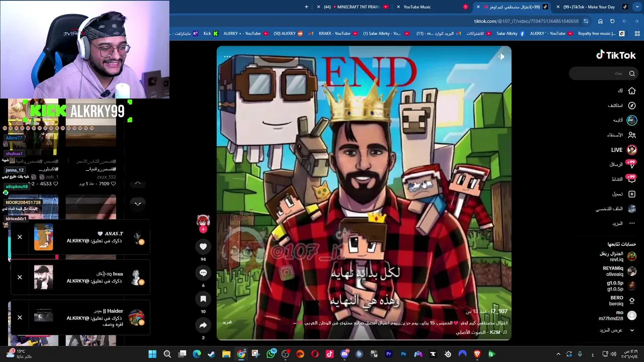Screen dimensions: 644x362
Task: Click the TikTok logo
Action: (x=616, y=55)
